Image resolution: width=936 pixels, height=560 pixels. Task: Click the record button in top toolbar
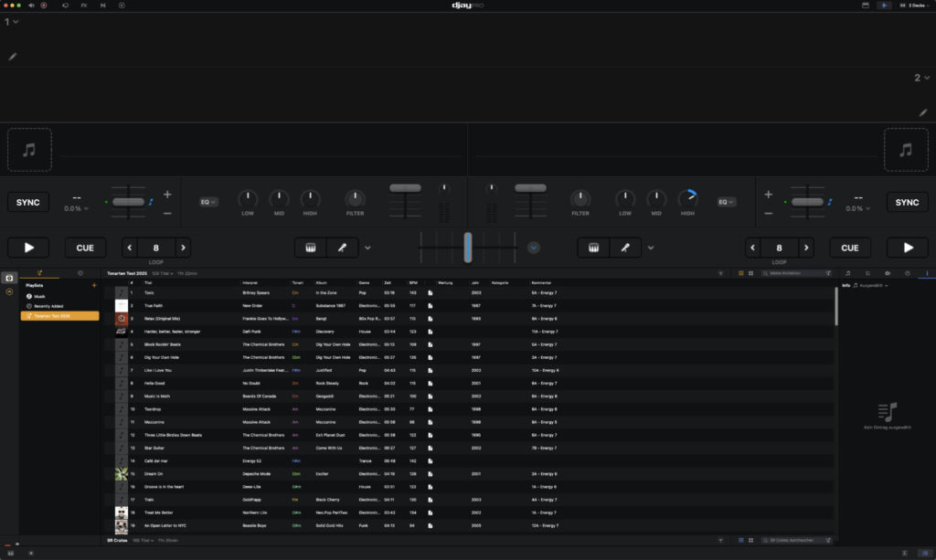43,5
